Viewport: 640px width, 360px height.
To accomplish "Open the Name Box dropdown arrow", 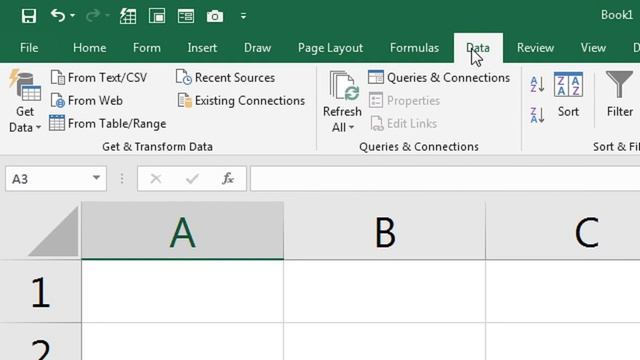I will click(96, 178).
